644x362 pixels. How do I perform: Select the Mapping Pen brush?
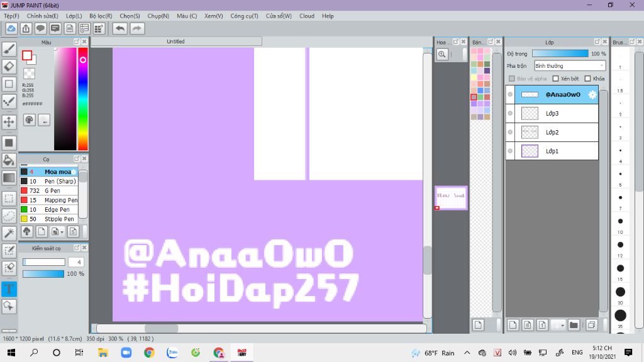point(49,200)
